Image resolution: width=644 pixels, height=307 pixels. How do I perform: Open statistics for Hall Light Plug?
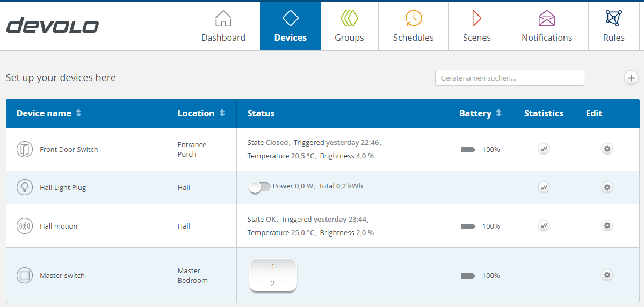(x=544, y=187)
